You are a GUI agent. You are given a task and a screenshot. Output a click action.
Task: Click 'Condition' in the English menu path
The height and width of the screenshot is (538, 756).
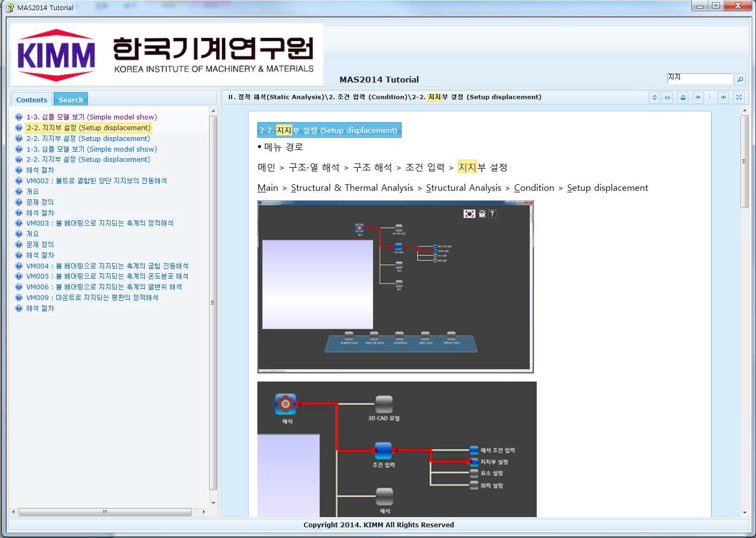[534, 188]
